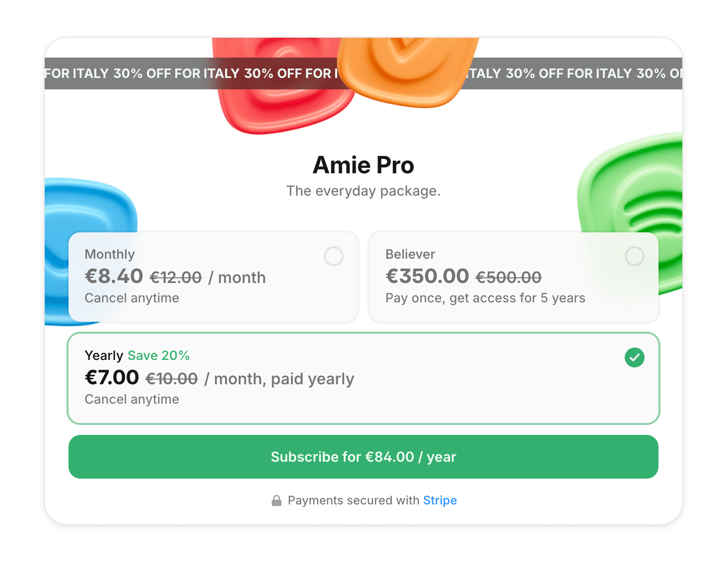Choose the Believer plan title
This screenshot has width=728, height=565.
point(410,254)
